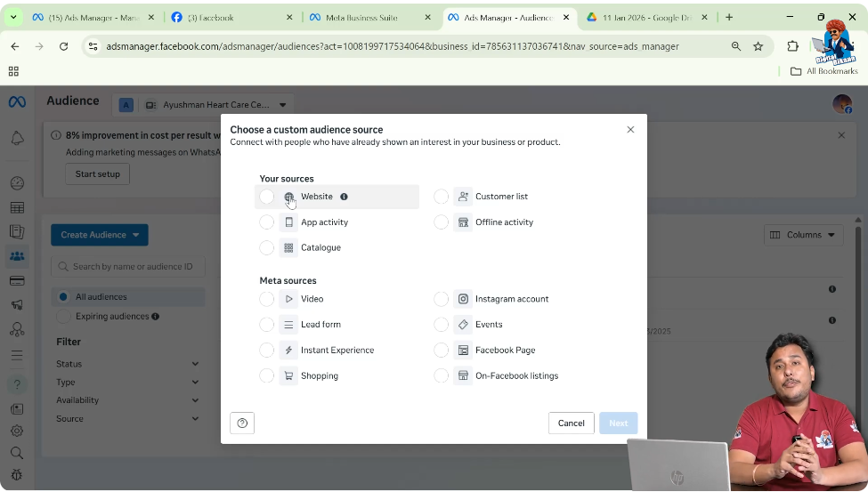
Task: Open the Create Audience dropdown
Action: [100, 235]
